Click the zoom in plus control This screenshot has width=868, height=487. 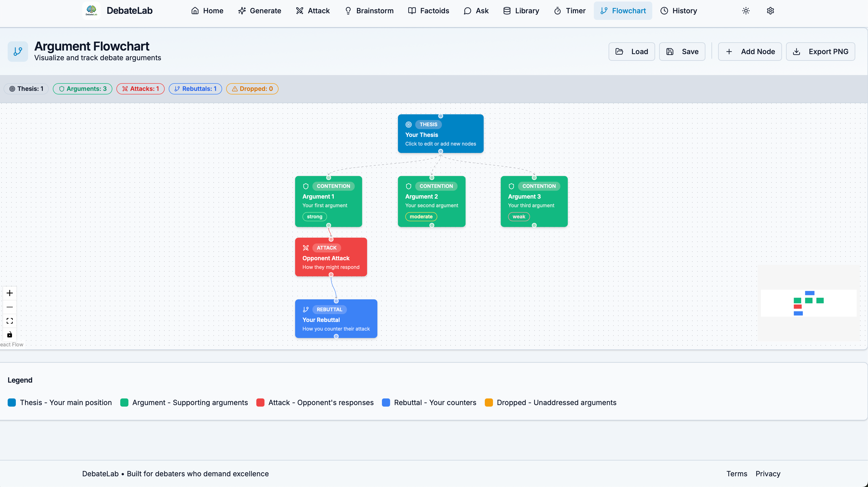[x=10, y=293]
